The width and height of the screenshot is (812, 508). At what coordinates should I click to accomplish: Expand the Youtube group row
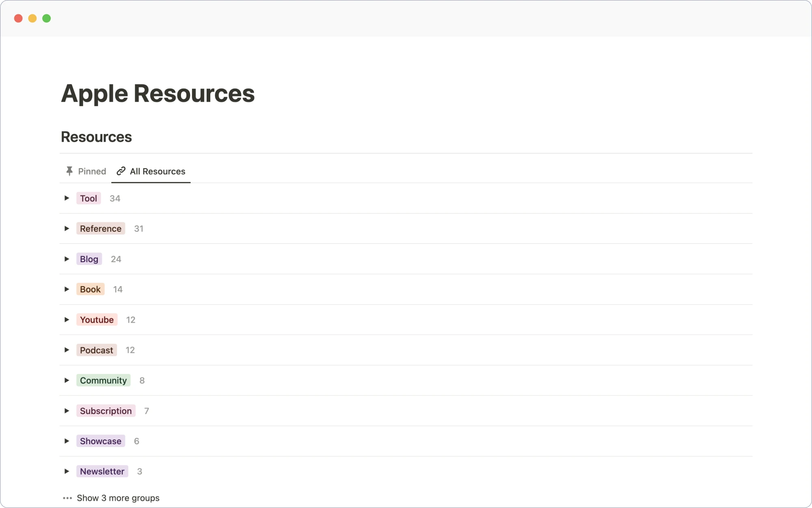pos(67,319)
